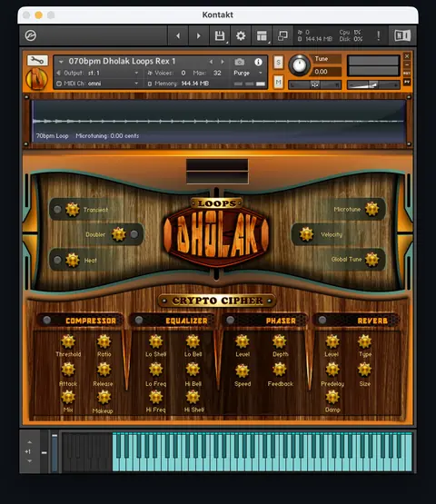Click the Crypto Cipher logo
Viewport: 436px width, 504px height.
coord(217,301)
